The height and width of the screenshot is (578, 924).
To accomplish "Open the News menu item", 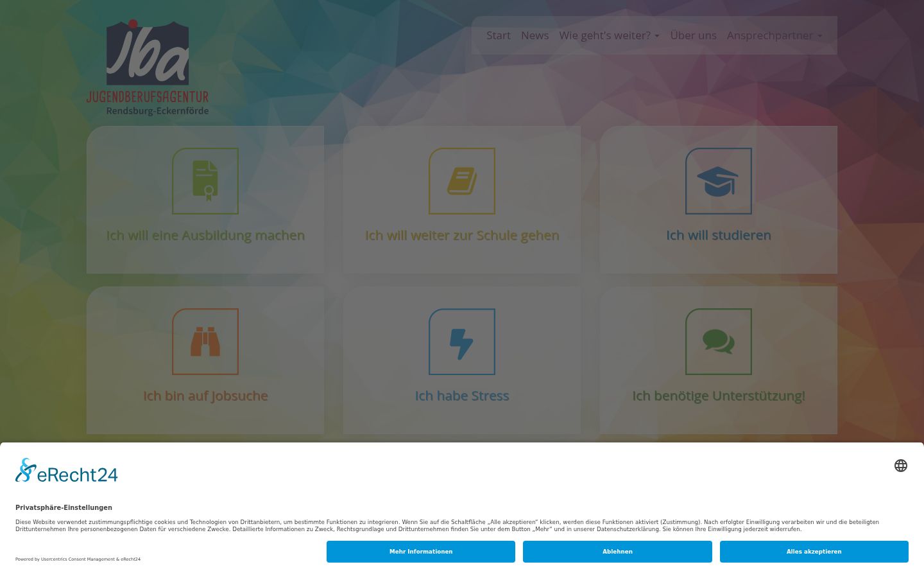I will click(x=535, y=35).
